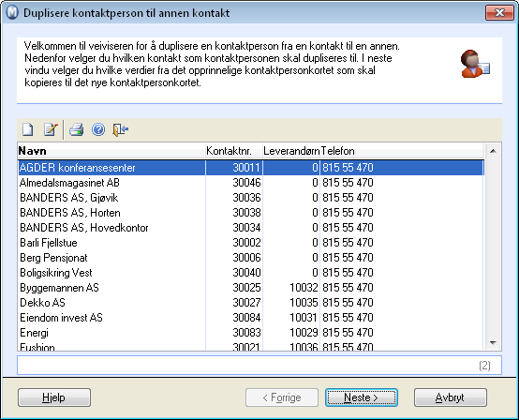Close the duplicate contact wizard window
This screenshot has height=420, width=519.
pyautogui.click(x=499, y=13)
